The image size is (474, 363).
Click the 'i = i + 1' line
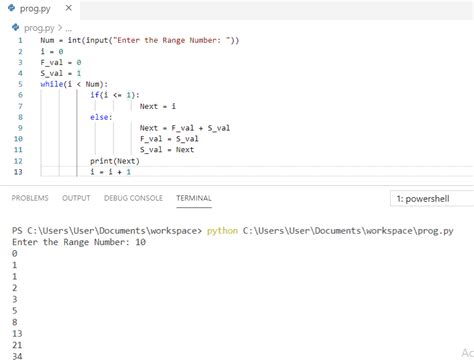click(x=110, y=172)
